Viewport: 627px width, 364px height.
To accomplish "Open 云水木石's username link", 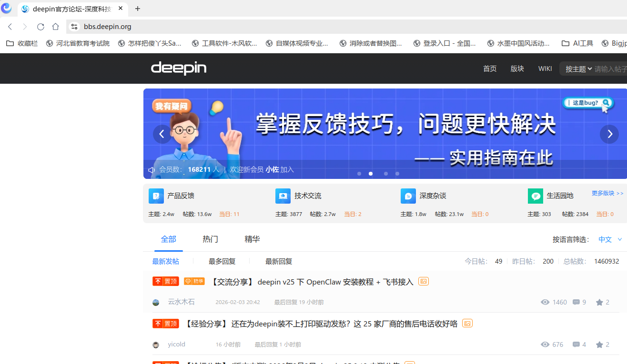I will 182,302.
